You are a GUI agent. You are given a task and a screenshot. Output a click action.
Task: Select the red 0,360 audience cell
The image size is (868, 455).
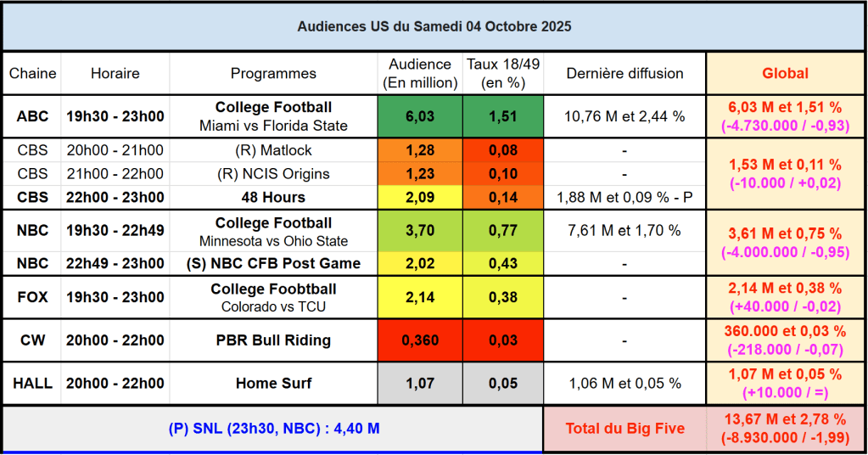click(x=419, y=340)
